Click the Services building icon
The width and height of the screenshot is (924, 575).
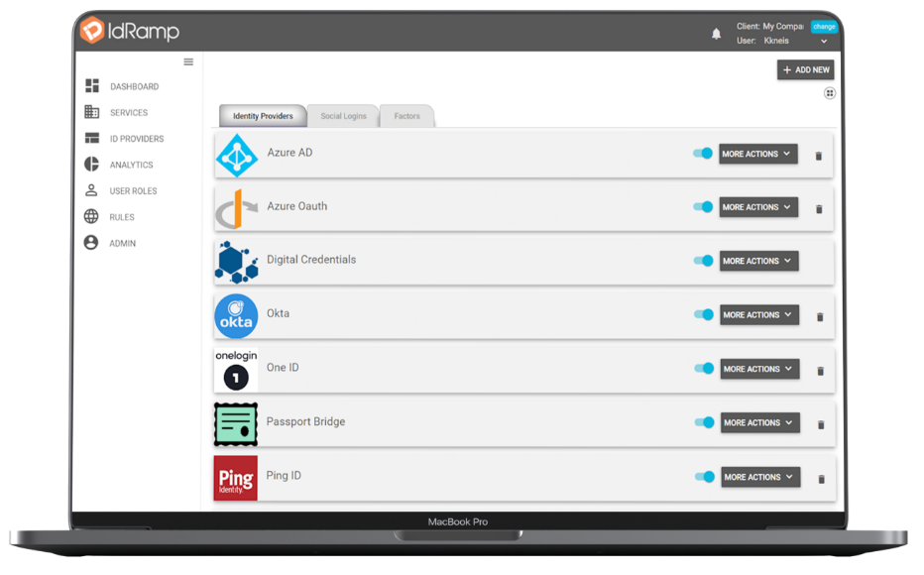(92, 112)
